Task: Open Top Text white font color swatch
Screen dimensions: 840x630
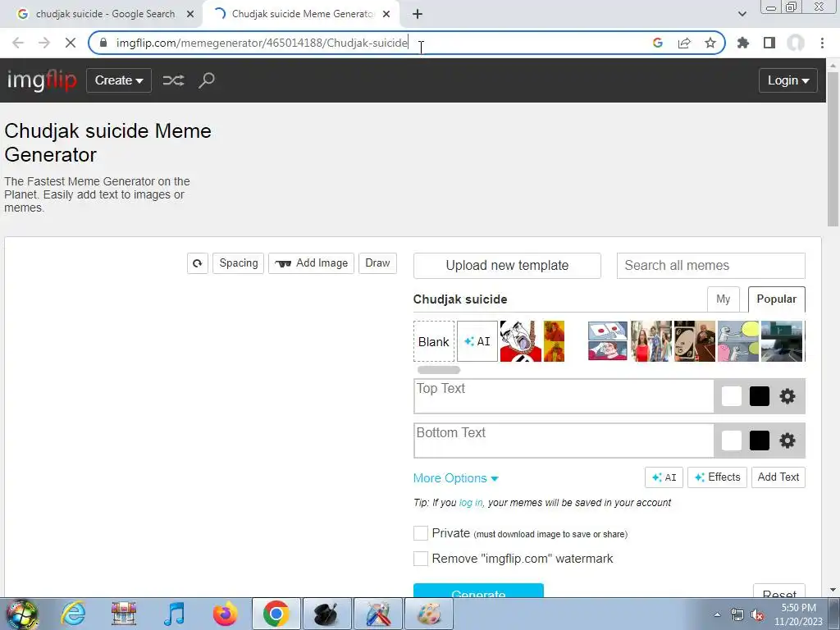Action: [731, 396]
